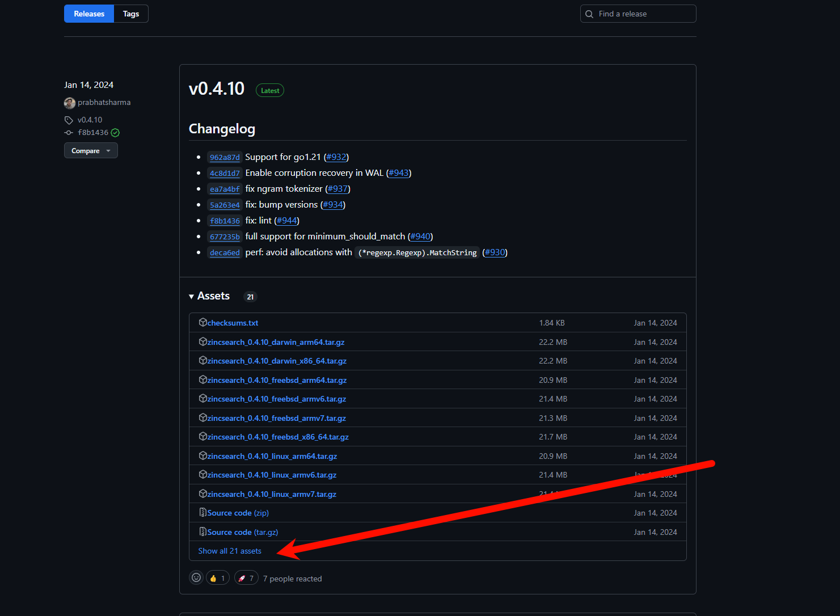840x616 pixels.
Task: Click package icon for freebsd_armv7 asset
Action: (203, 417)
